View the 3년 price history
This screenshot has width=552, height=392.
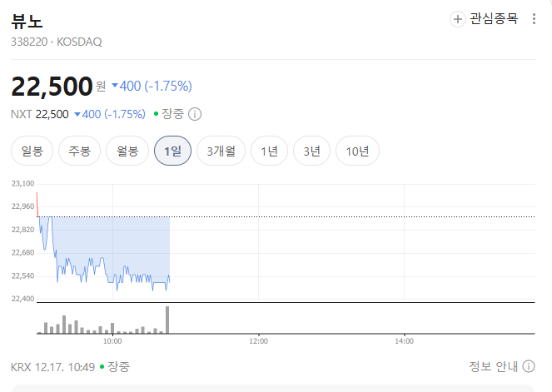point(311,151)
